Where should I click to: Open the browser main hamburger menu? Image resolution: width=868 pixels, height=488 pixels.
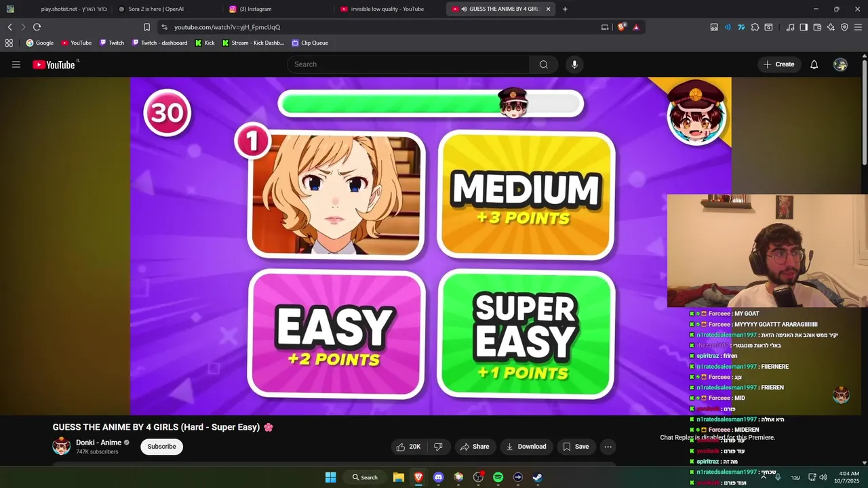(858, 27)
